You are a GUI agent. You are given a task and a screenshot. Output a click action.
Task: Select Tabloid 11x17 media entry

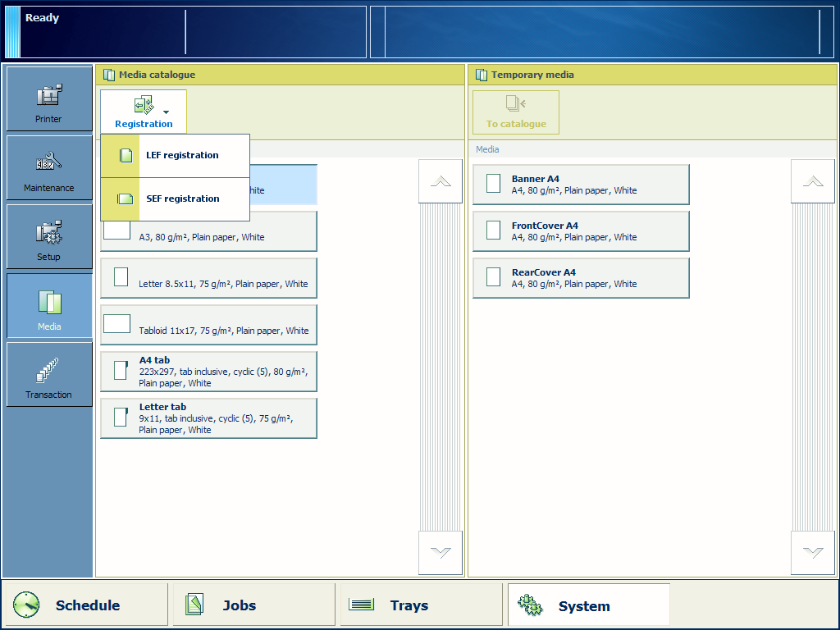click(x=208, y=326)
